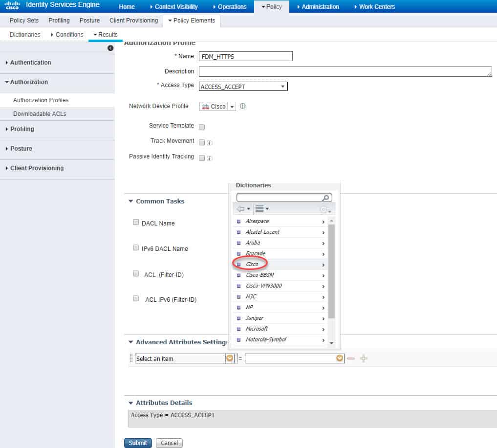Check the DACL Name checkbox
The width and height of the screenshot is (497, 448).
136,222
